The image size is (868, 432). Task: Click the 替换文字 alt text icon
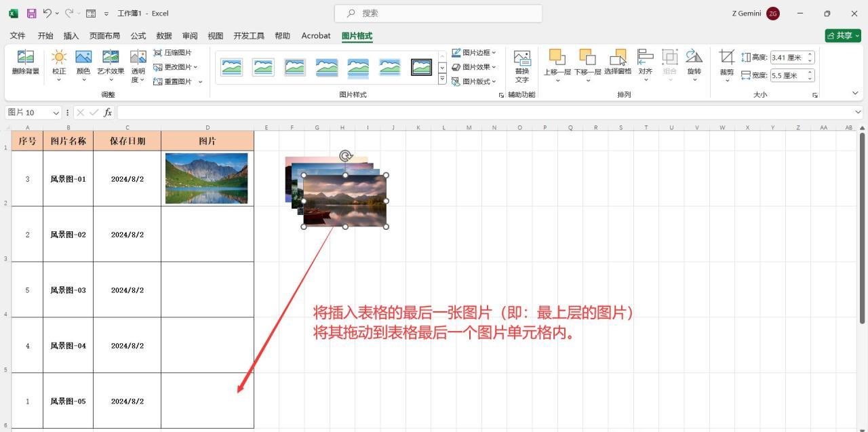click(x=522, y=66)
